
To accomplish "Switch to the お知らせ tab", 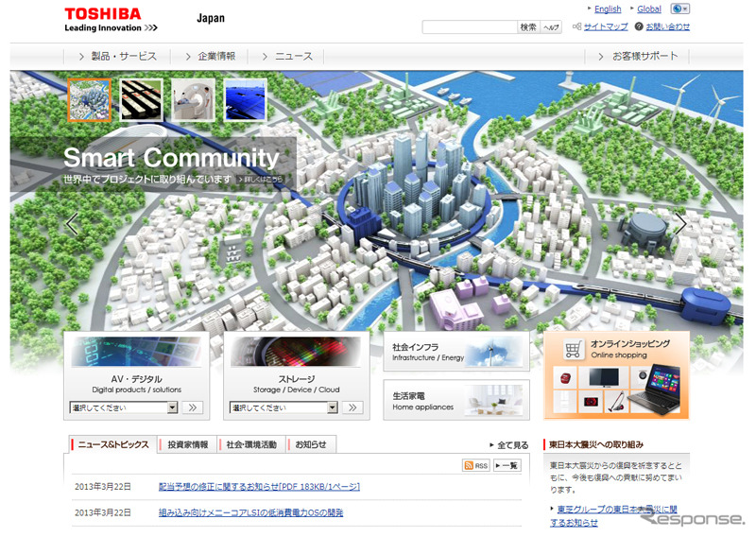I will (311, 445).
